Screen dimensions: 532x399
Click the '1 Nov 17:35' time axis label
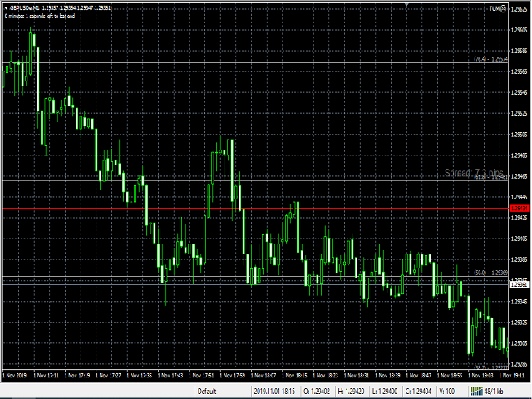[x=139, y=376]
